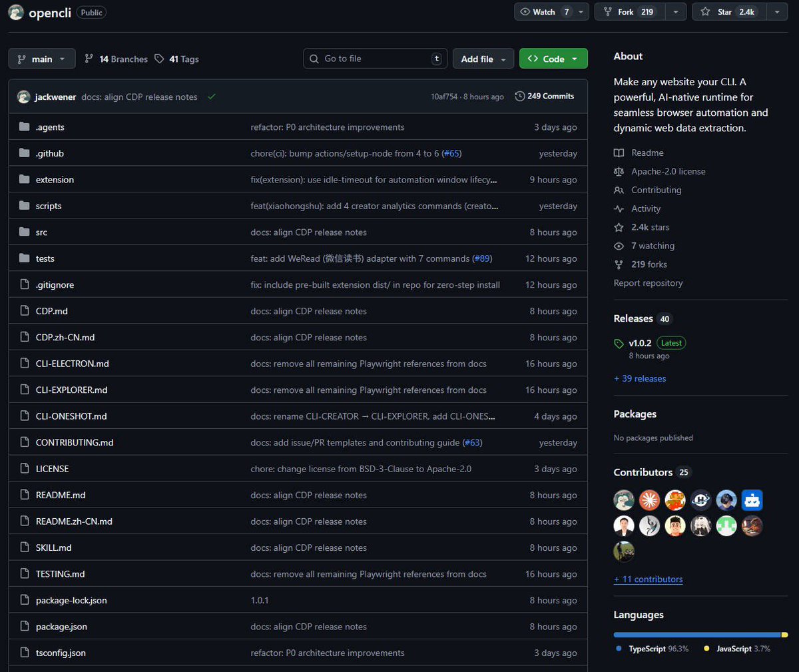Click the .gitignore file icon
This screenshot has height=672, width=799.
tap(25, 284)
